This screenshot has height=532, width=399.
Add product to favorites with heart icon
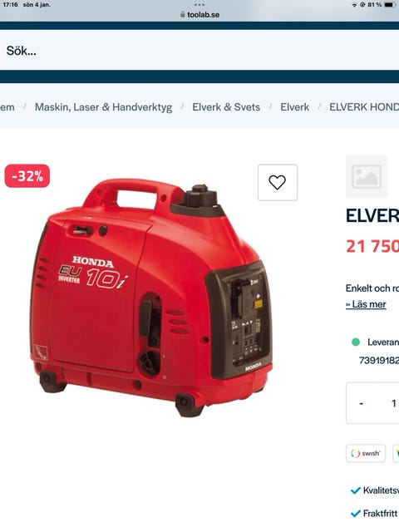[277, 182]
